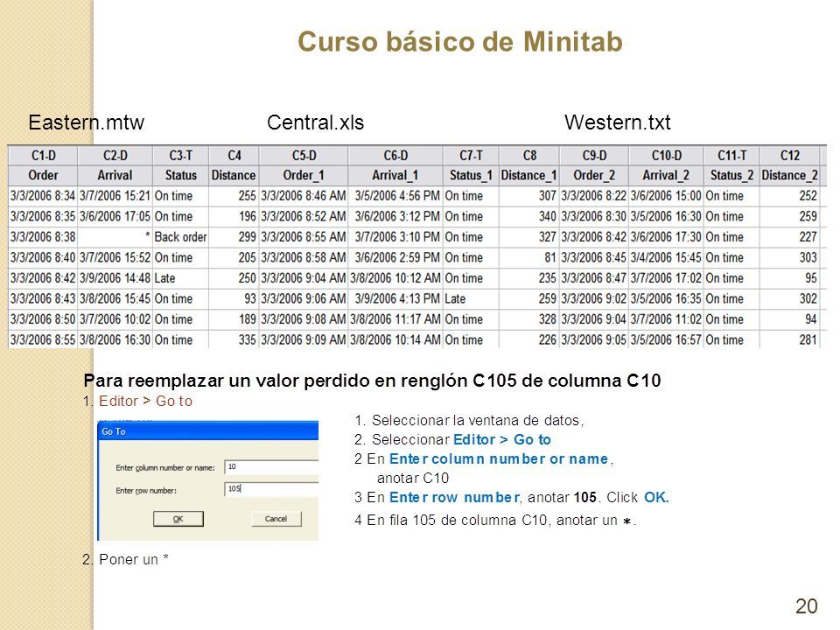Click the slide number 20
This screenshot has height=630, width=840.
click(x=806, y=605)
